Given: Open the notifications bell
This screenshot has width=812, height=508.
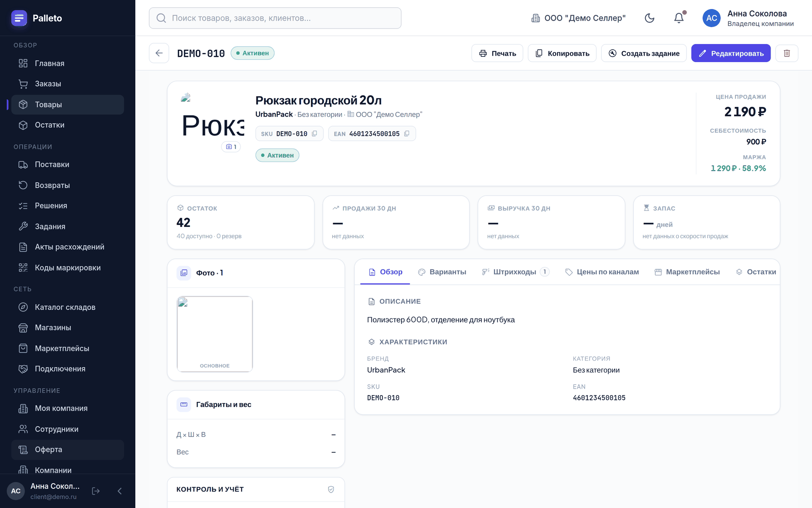Looking at the screenshot, I should click(679, 18).
